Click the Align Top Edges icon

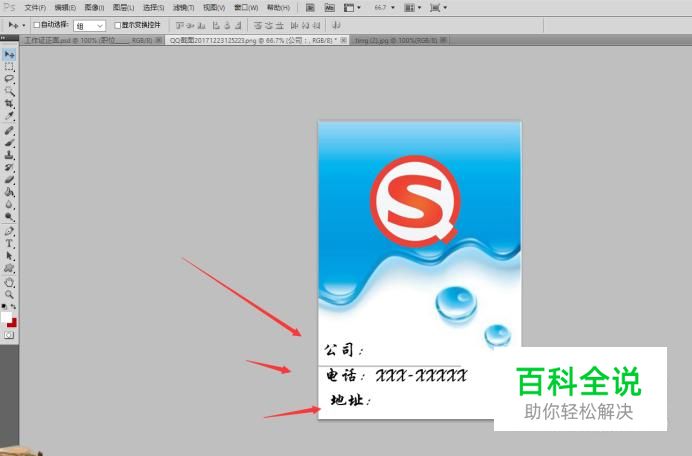pos(179,26)
